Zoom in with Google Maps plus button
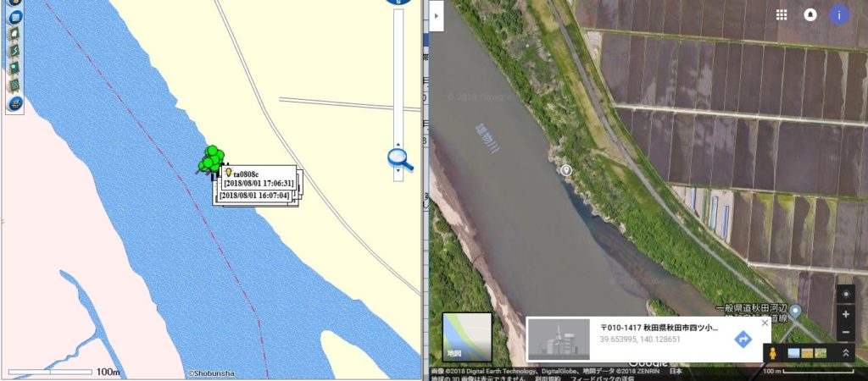The width and height of the screenshot is (868, 381). [846, 314]
